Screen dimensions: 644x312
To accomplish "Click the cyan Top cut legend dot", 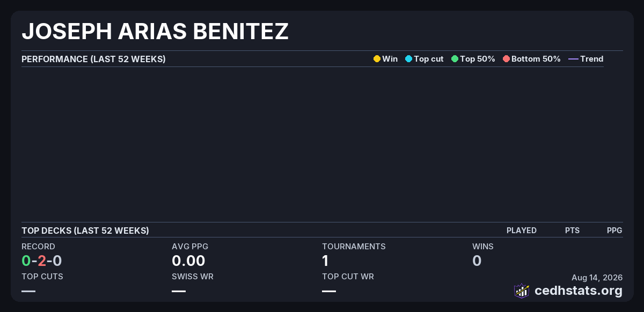I will [408, 59].
